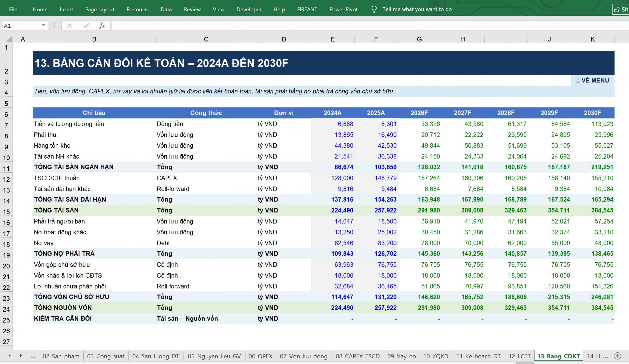Click the Enter checkmark in formula bar
629x364 pixels.
pos(86,26)
